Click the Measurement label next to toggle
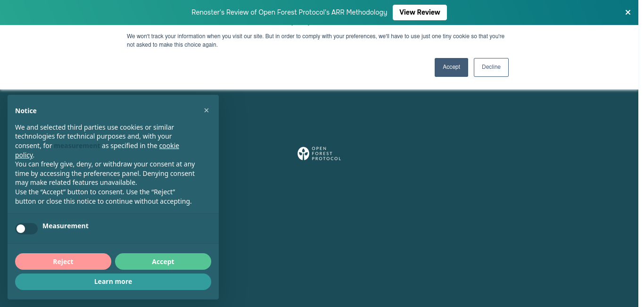Screen dimensions: 644x307 tap(66, 226)
